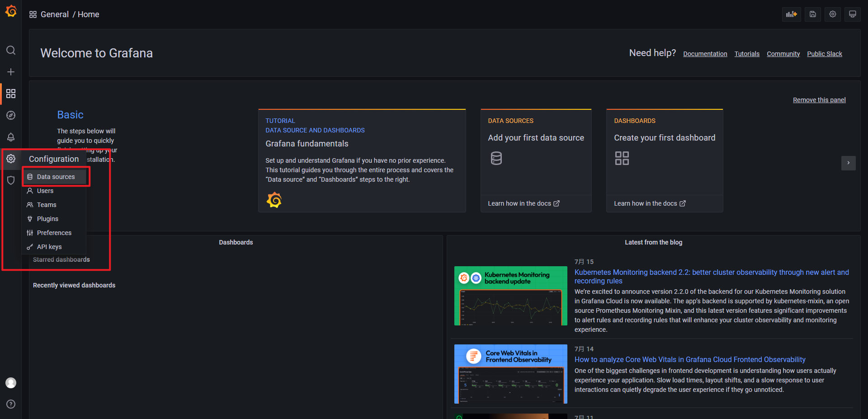Select Plugins in the Configuration menu
The image size is (868, 419).
coord(54,219)
